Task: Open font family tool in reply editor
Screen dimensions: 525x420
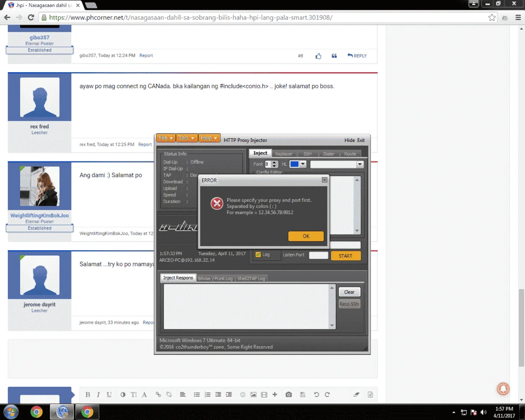Action: (144, 395)
